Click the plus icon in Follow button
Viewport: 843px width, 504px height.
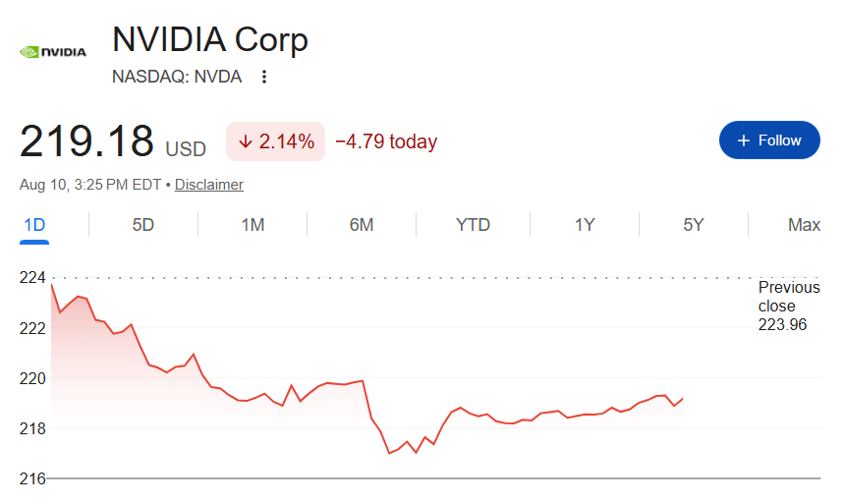[744, 140]
